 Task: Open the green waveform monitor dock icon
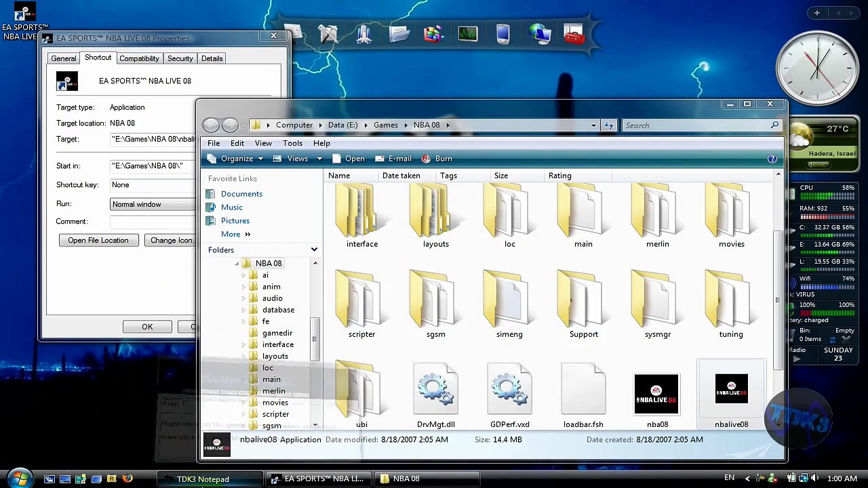pyautogui.click(x=468, y=33)
